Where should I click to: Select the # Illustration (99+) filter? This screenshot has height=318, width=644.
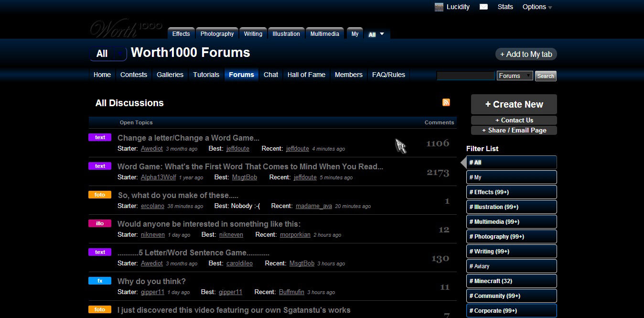(x=512, y=207)
